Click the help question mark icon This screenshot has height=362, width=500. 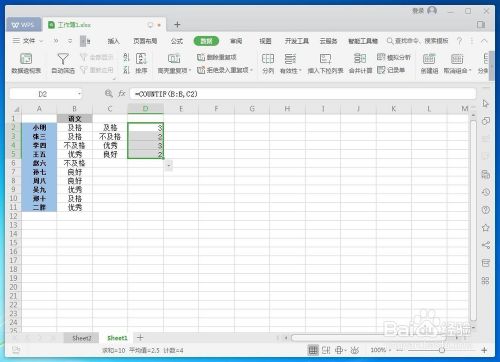pyautogui.click(x=459, y=41)
